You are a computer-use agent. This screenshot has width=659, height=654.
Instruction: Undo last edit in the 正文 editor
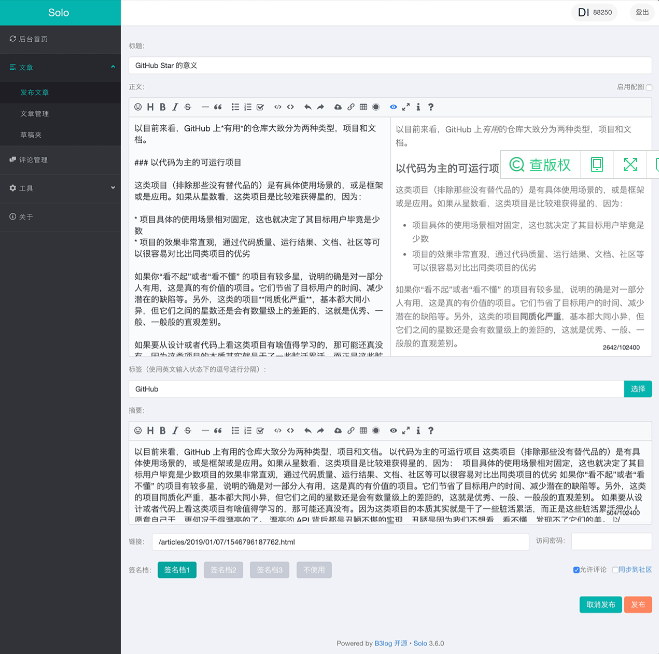pos(308,107)
